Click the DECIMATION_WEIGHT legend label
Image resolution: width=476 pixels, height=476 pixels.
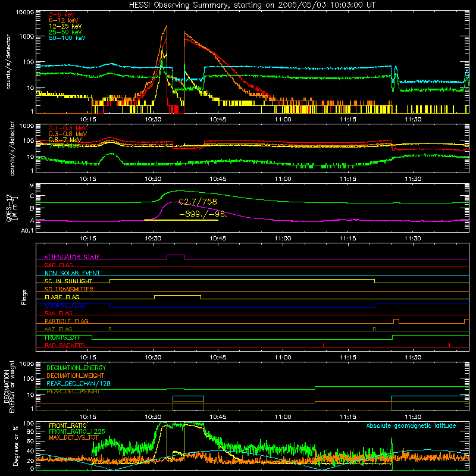(x=76, y=376)
